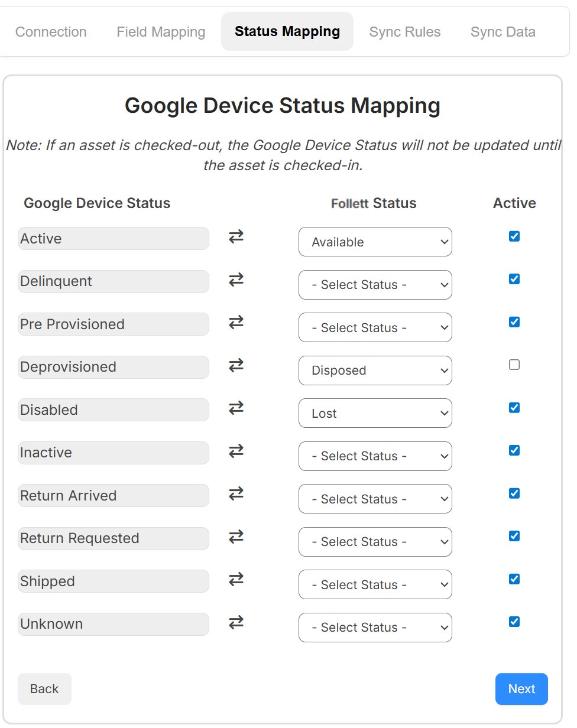Open the Select Status dropdown for Delinquent
The width and height of the screenshot is (577, 728).
(x=375, y=285)
